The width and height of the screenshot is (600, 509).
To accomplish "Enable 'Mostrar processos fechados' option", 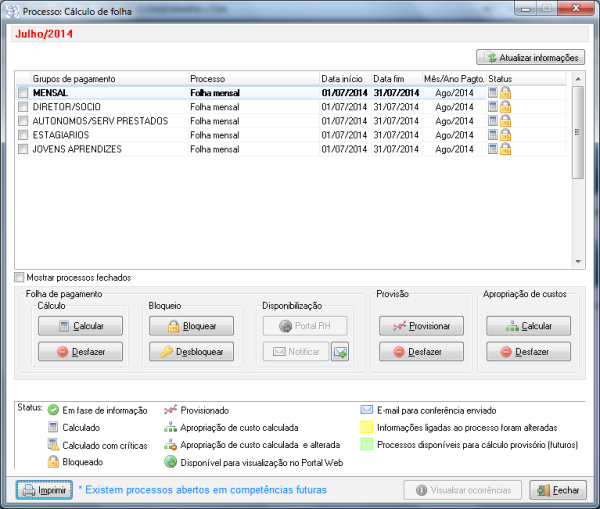I will (20, 277).
